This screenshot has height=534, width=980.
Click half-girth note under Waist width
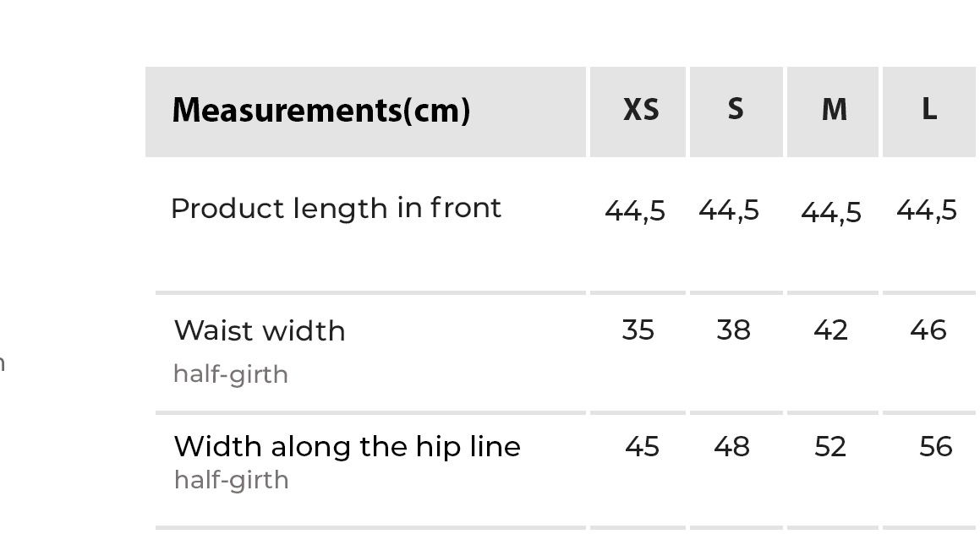[231, 374]
